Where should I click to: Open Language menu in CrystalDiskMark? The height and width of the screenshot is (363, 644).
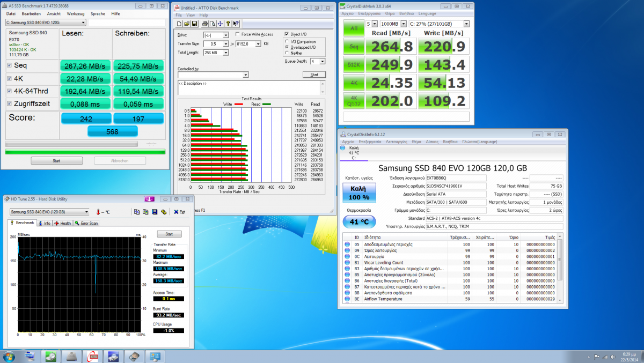click(x=427, y=13)
